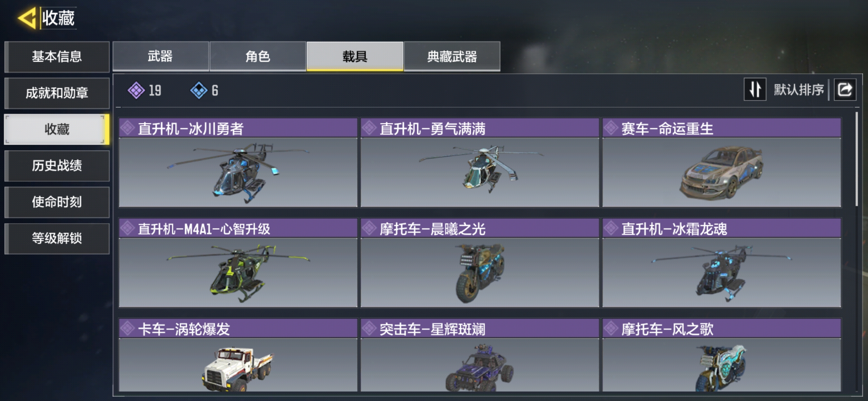Screen dimensions: 868x401
Task: Click the share export icon
Action: pos(844,90)
